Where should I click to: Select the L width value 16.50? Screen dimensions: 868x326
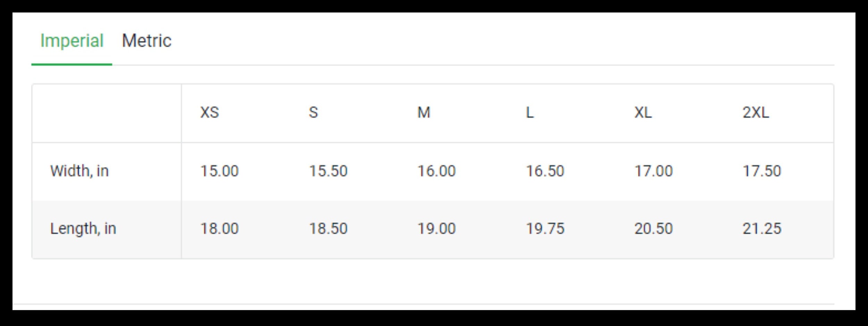(545, 171)
